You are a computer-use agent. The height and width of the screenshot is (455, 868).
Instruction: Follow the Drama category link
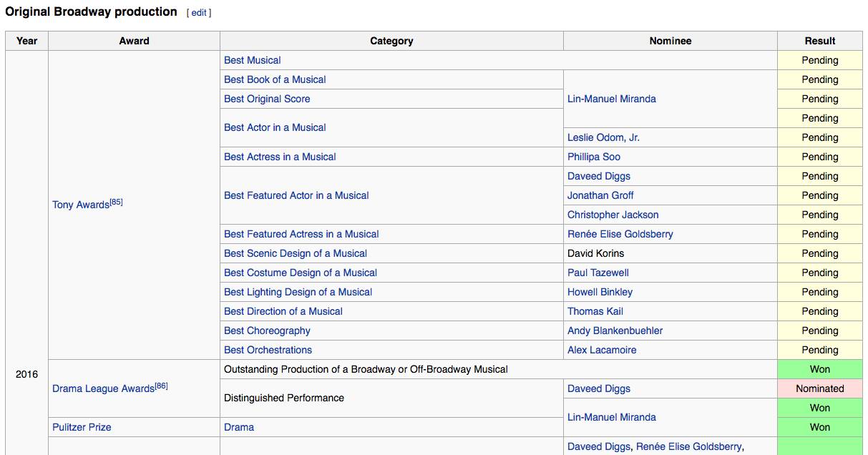point(239,427)
